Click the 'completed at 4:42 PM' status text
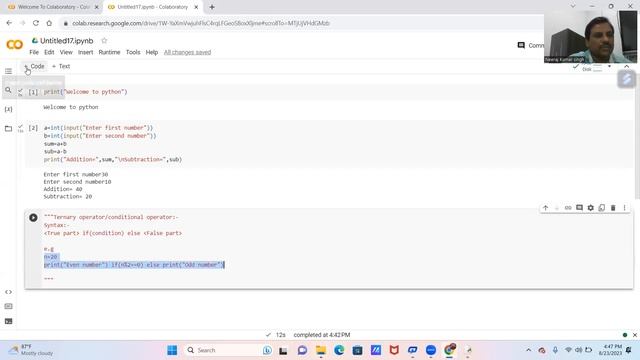Screen dimensions: 640x360 click(x=322, y=335)
